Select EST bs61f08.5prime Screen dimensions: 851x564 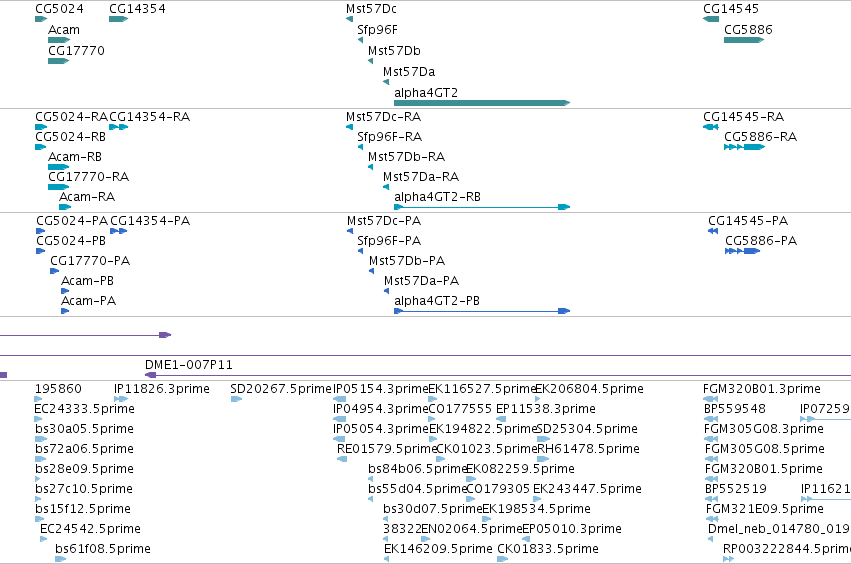[103, 549]
